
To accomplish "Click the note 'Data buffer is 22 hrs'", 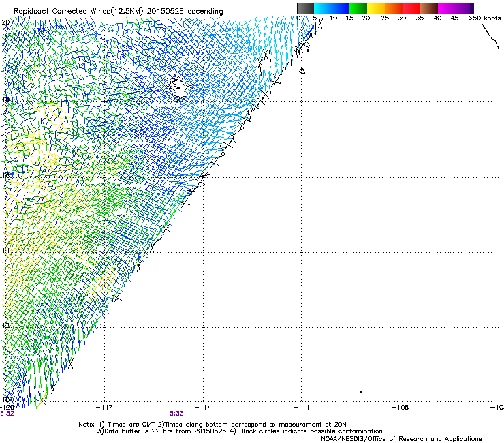I will pyautogui.click(x=140, y=431).
